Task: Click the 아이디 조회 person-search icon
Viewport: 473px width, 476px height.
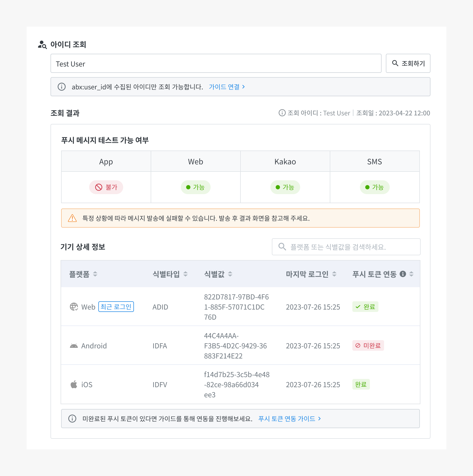Action: (x=42, y=44)
